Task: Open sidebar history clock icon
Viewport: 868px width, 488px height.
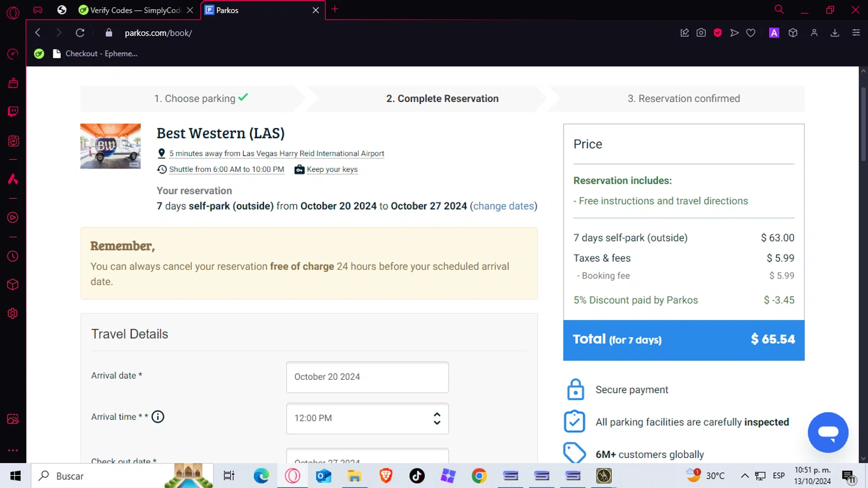Action: 13,256
